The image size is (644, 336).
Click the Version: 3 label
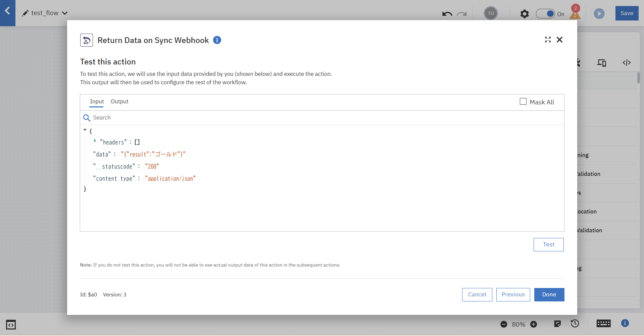[x=115, y=295]
